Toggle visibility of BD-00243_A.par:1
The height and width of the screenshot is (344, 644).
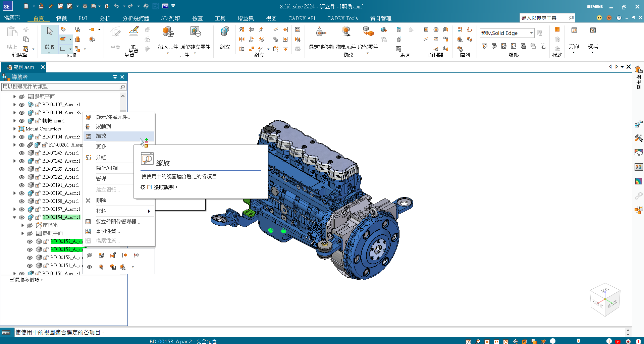coord(21,153)
